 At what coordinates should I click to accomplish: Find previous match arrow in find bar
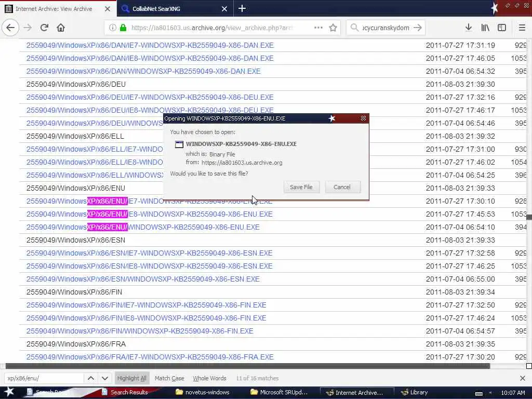[x=91, y=378]
